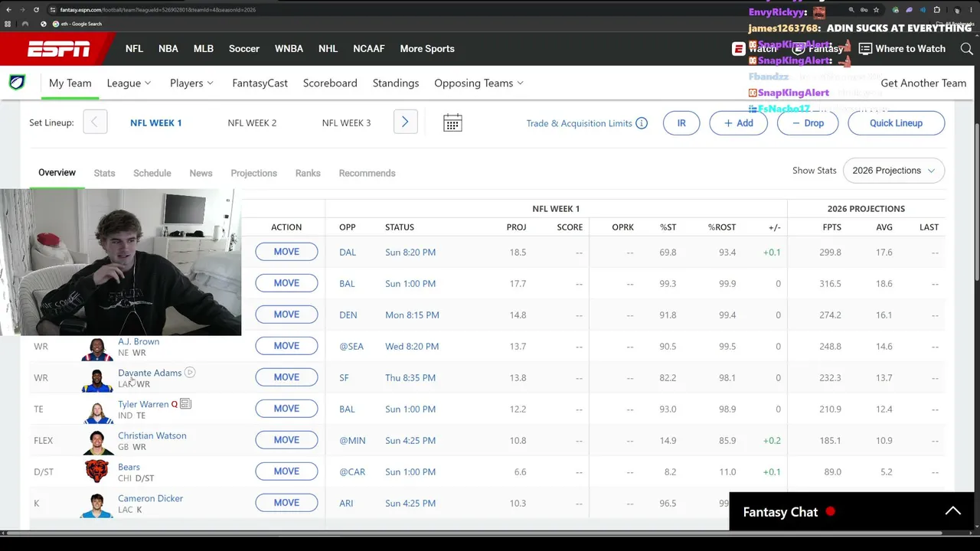Open Chrome three-dot menu
The height and width of the screenshot is (551, 980).
pos(972,10)
